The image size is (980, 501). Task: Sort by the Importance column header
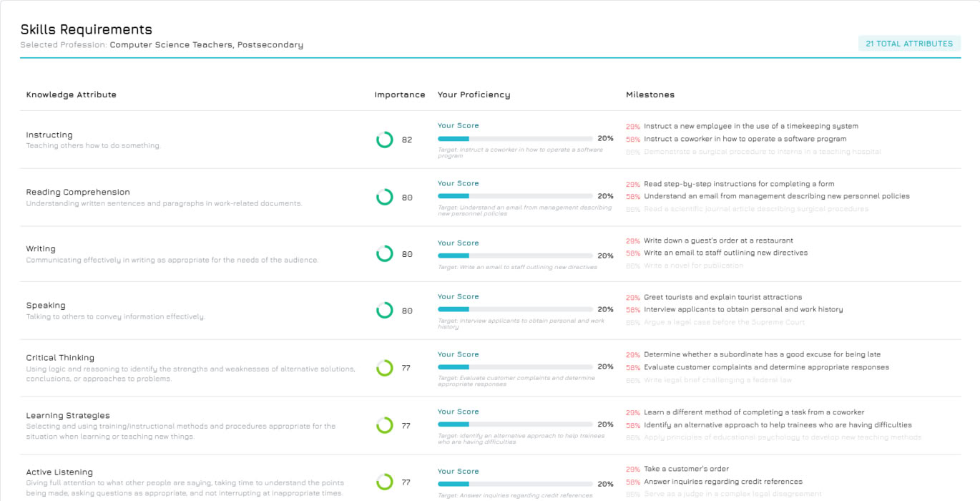399,94
